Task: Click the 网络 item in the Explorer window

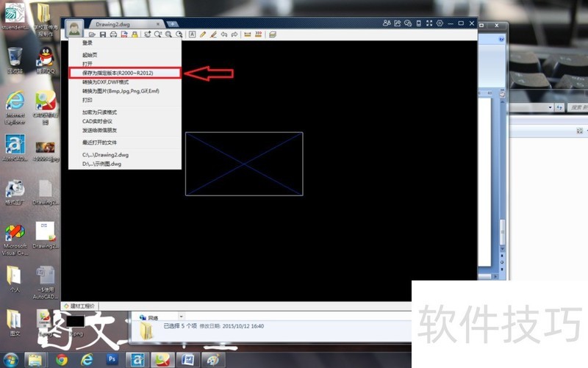Action: click(x=149, y=317)
